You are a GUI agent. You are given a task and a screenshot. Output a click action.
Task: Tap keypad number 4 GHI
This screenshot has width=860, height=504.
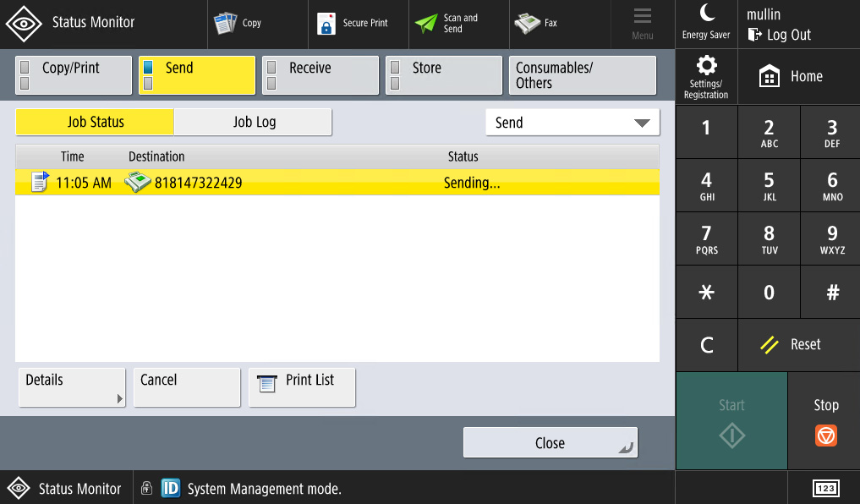tap(706, 185)
